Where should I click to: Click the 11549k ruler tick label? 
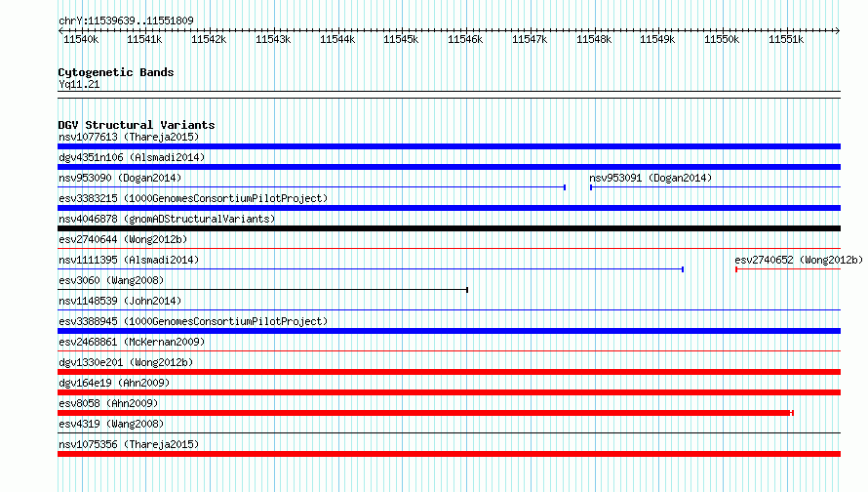(657, 39)
